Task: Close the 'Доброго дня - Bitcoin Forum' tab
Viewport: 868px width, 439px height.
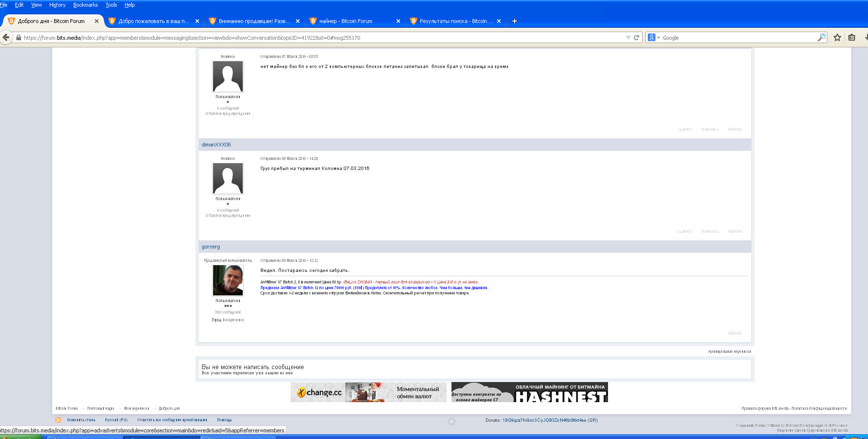Action: point(97,21)
